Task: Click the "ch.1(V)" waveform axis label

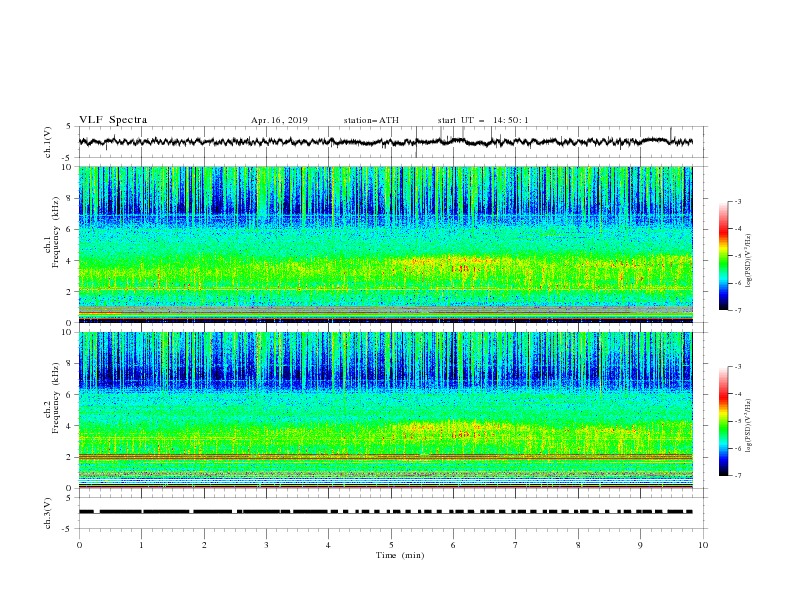Action: click(x=48, y=142)
